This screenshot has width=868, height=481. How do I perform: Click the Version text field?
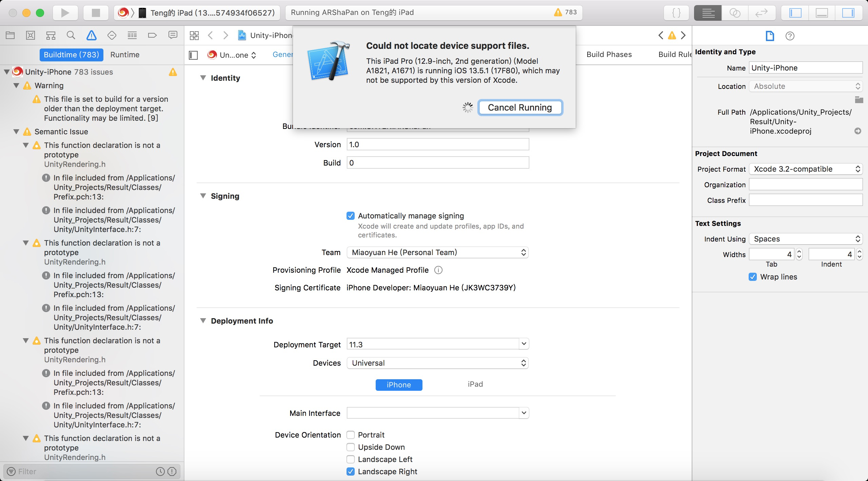coord(437,145)
